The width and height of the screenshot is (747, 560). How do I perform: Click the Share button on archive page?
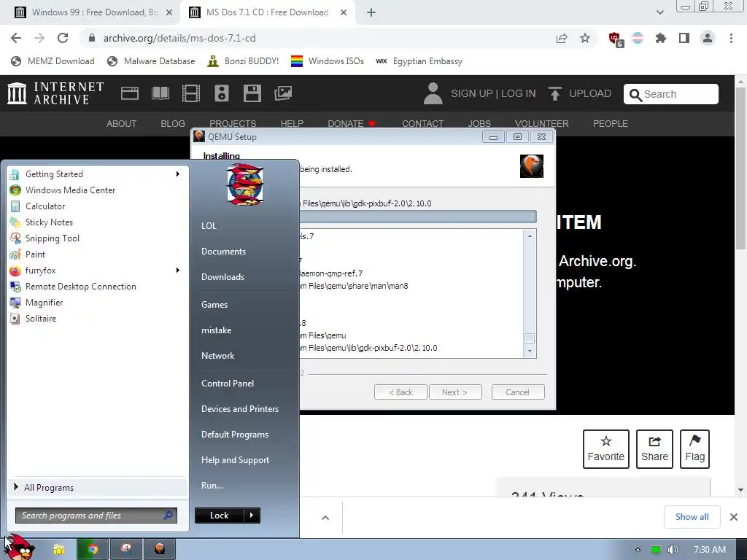click(654, 449)
